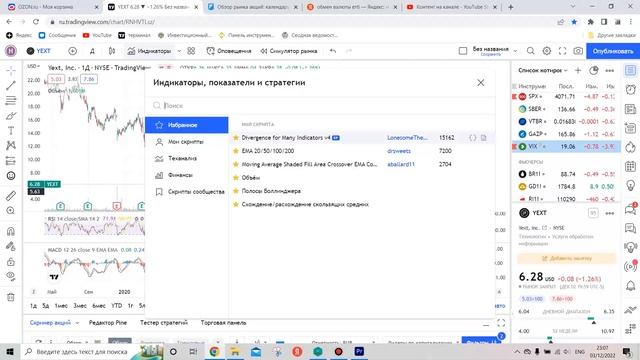Select the SBER row in watchlist
Screen dimensions: 640x360
[566, 109]
